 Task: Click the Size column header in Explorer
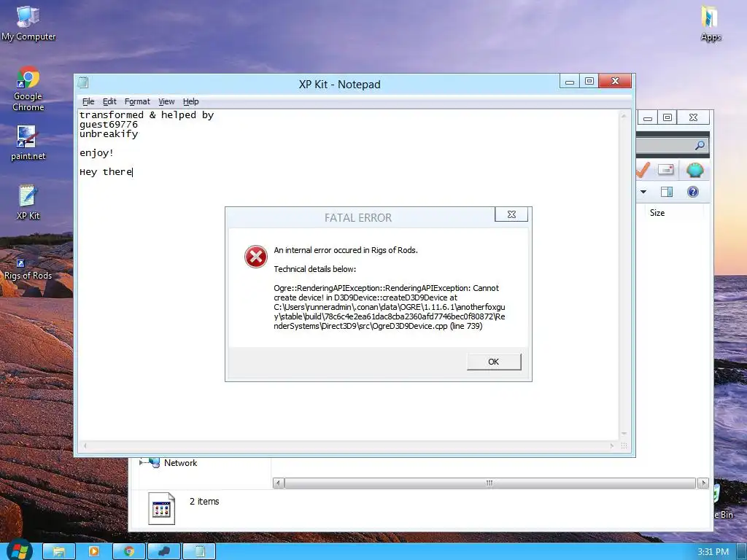(x=657, y=213)
